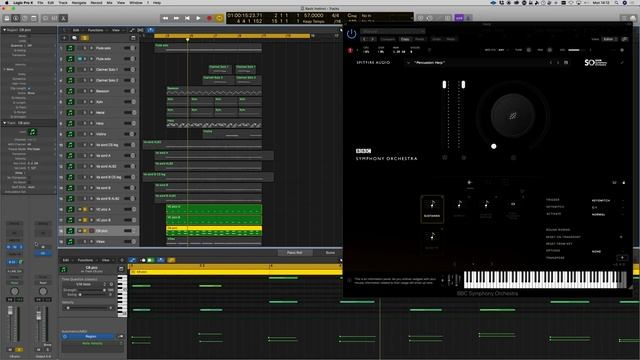This screenshot has height=360, width=640.
Task: Open the Mix menu
Action: click(x=109, y=2)
